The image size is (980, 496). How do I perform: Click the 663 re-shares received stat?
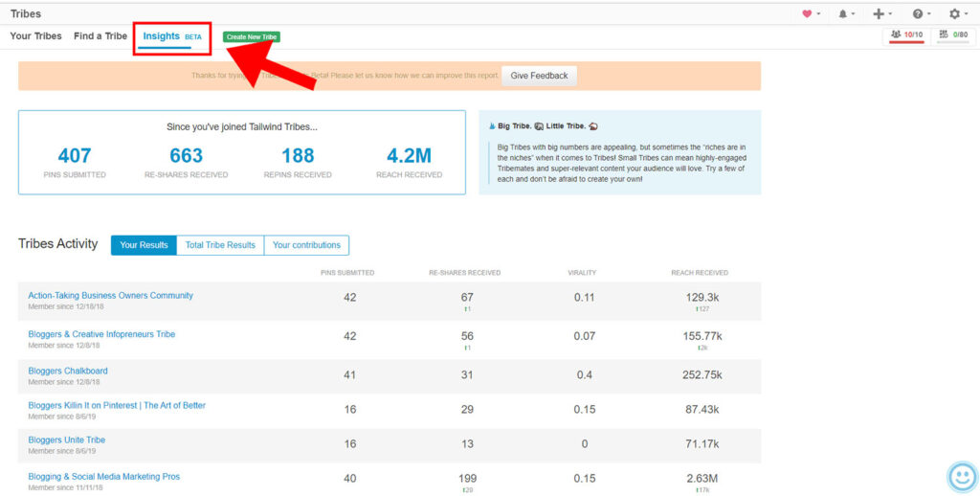pos(187,155)
